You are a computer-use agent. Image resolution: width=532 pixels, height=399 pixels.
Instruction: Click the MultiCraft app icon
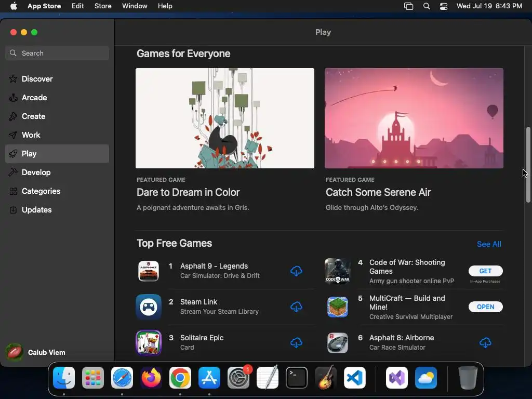point(337,307)
